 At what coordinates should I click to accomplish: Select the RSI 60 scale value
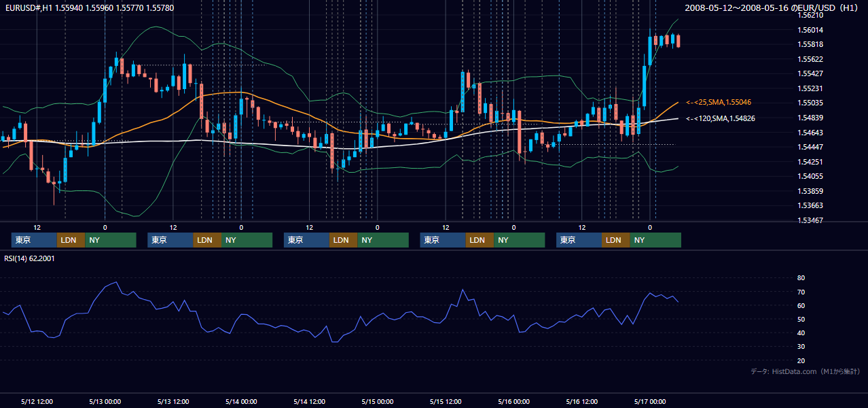[x=801, y=305]
